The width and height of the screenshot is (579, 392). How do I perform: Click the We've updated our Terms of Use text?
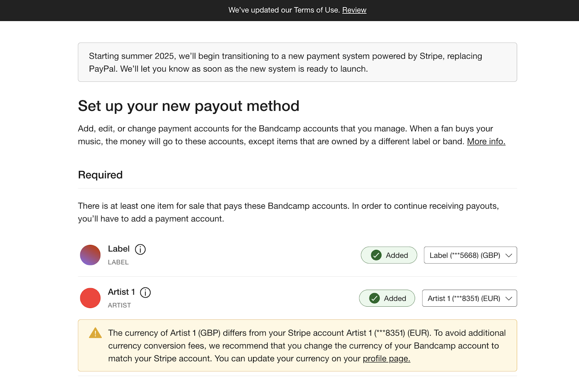(x=284, y=10)
